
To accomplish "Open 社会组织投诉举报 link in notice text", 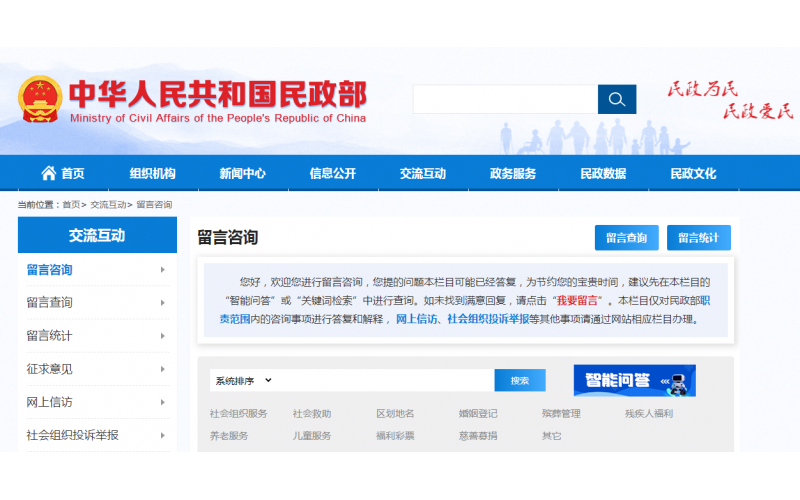I will [488, 319].
